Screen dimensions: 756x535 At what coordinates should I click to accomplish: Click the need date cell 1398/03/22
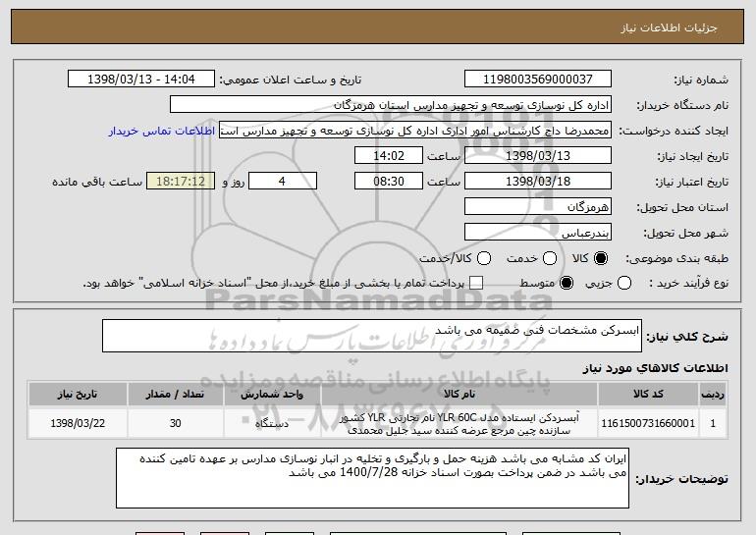[x=78, y=423]
